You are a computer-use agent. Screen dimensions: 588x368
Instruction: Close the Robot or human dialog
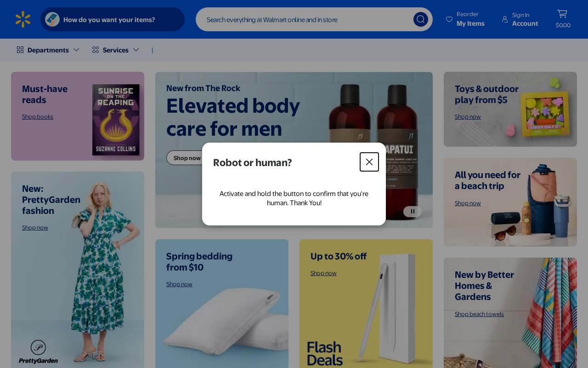pos(369,162)
